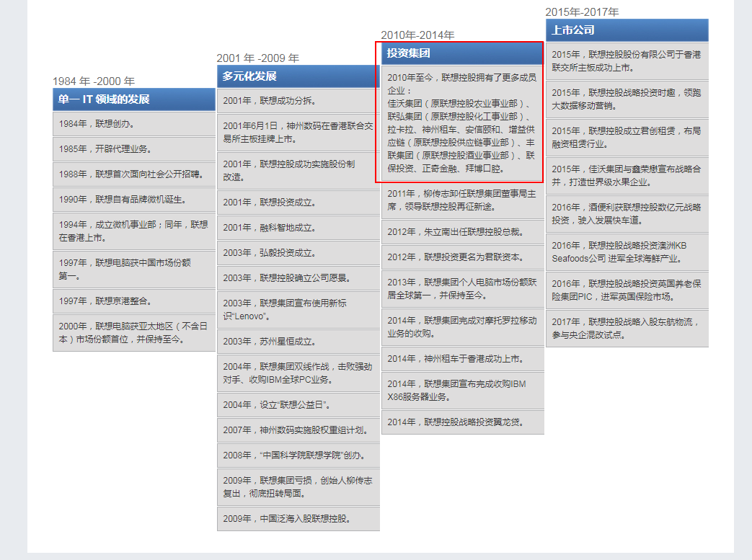The height and width of the screenshot is (560, 752).
Task: Click the 多元化发展 column header
Action: 298,76
